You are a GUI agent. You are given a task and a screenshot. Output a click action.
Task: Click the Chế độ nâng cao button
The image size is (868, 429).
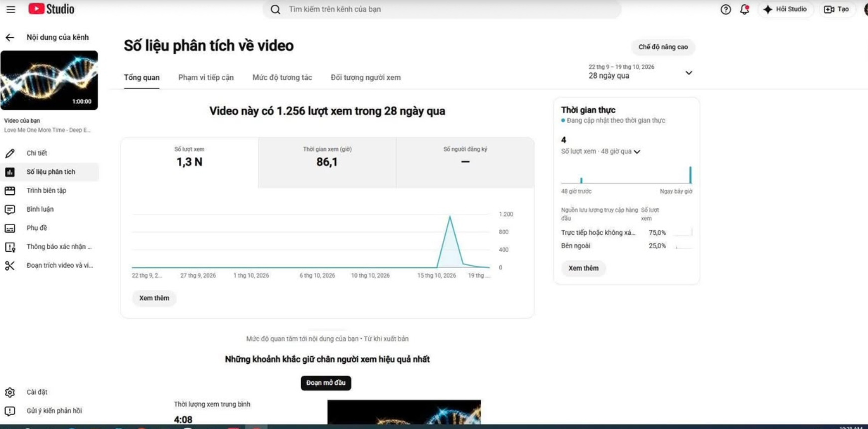[x=663, y=47]
